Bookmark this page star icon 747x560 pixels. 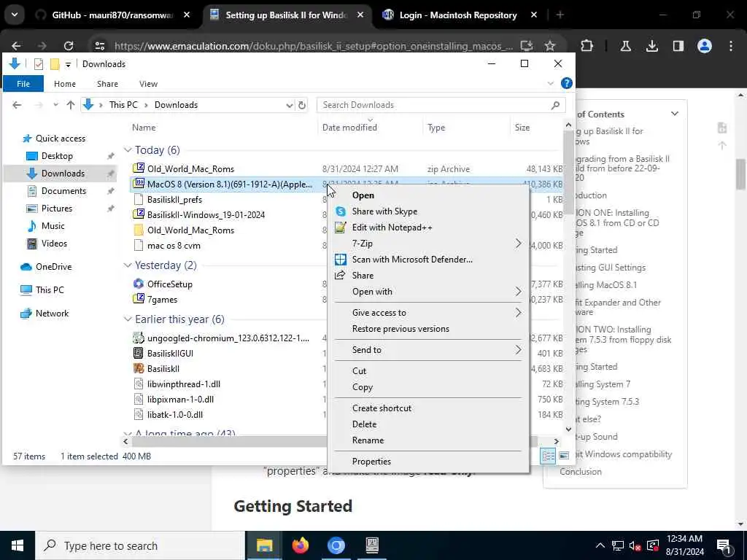click(550, 46)
